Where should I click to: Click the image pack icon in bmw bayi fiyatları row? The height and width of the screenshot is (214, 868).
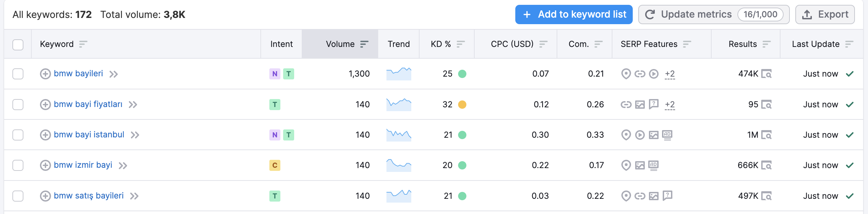tap(640, 105)
